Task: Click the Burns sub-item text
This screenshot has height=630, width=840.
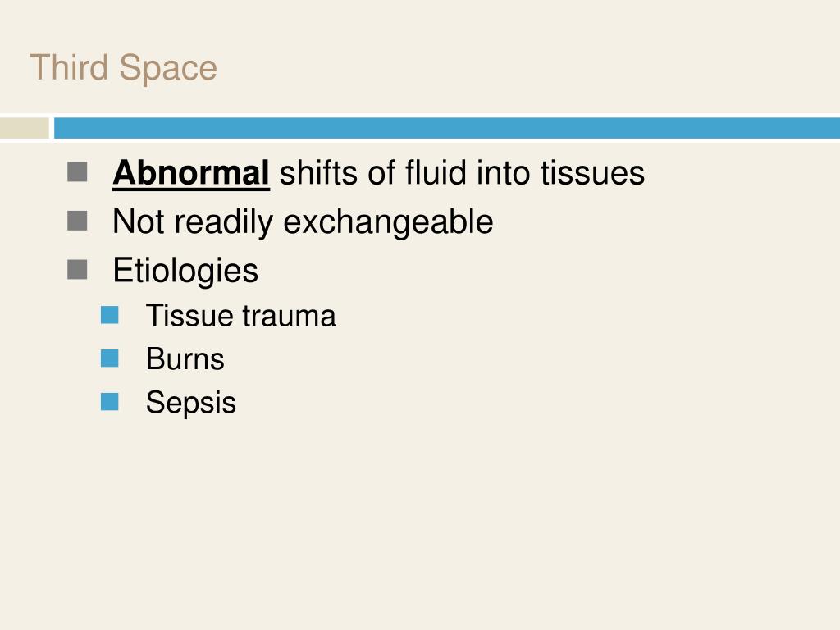Action: [185, 359]
